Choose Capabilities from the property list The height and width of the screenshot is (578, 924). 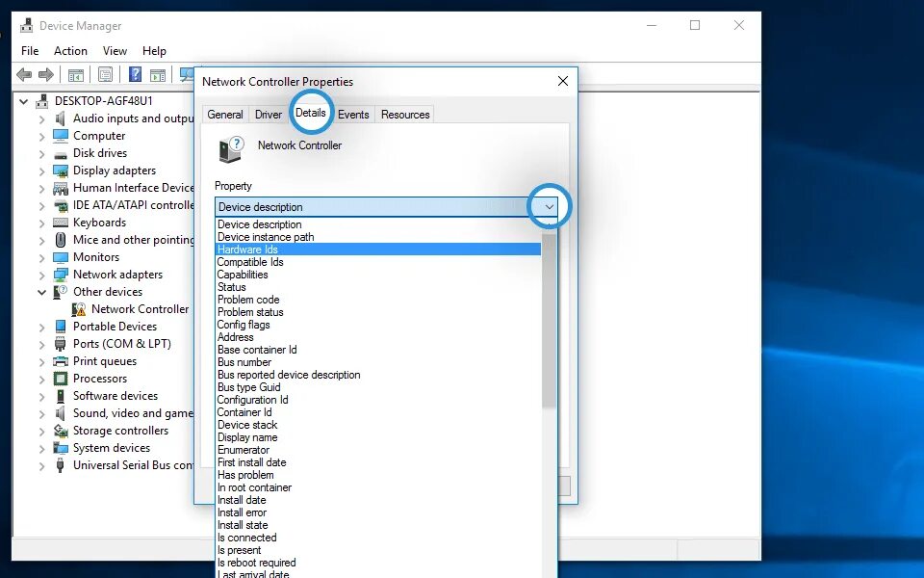pyautogui.click(x=378, y=275)
